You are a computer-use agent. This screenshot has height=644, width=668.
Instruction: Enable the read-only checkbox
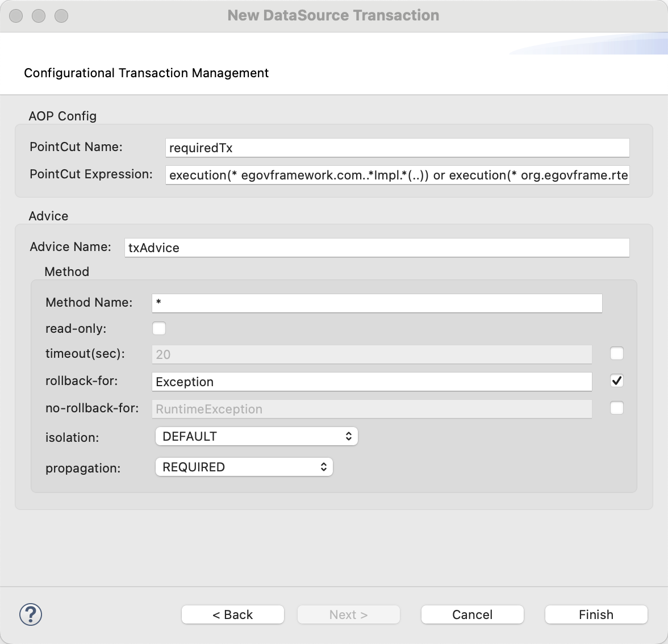click(x=159, y=328)
